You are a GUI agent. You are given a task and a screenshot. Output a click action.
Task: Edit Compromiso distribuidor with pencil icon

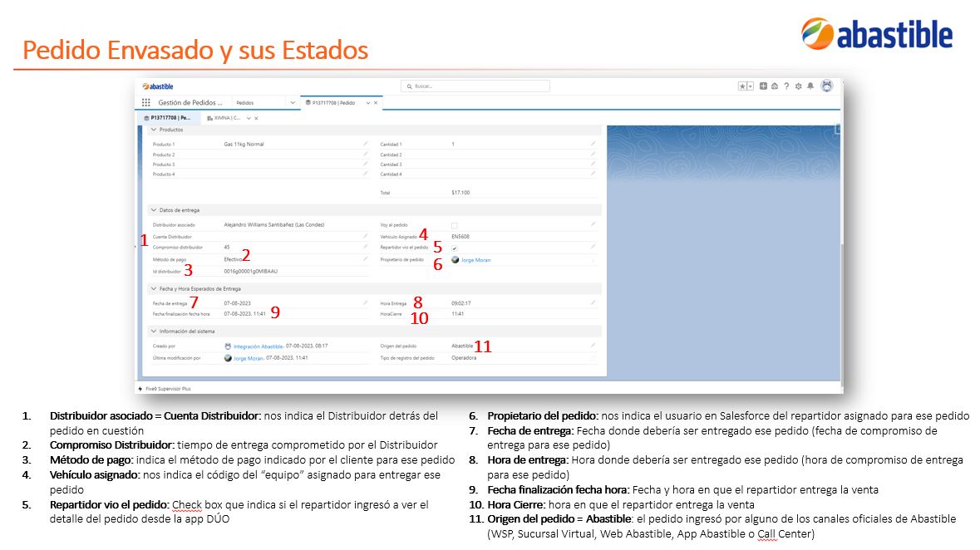pos(366,247)
